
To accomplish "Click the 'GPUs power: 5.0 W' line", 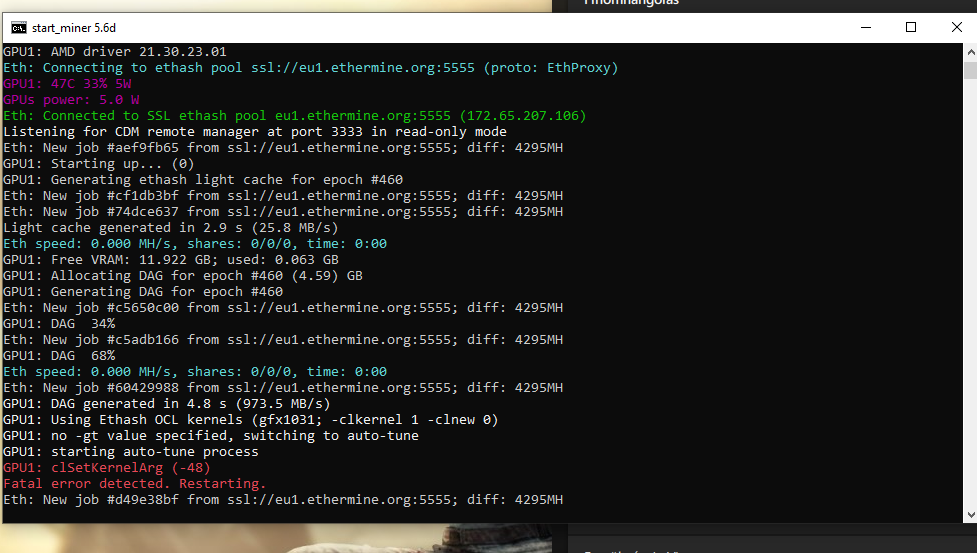I will [x=71, y=100].
